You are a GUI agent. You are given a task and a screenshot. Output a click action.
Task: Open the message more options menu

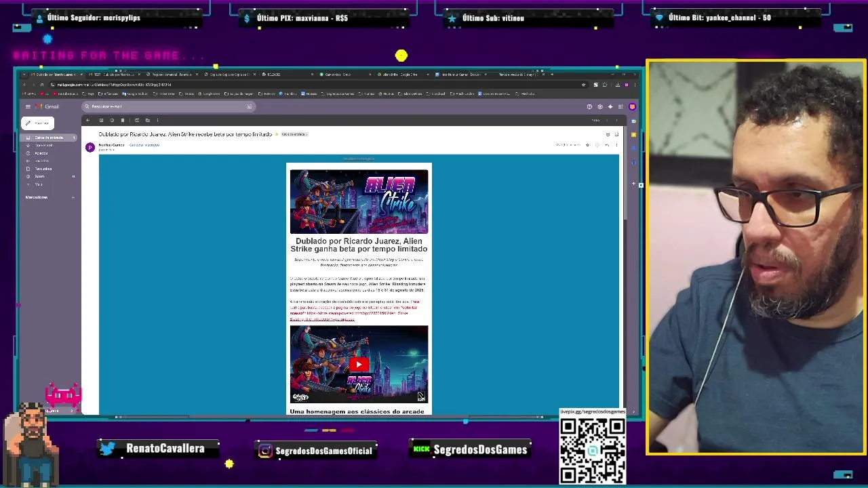[x=616, y=145]
